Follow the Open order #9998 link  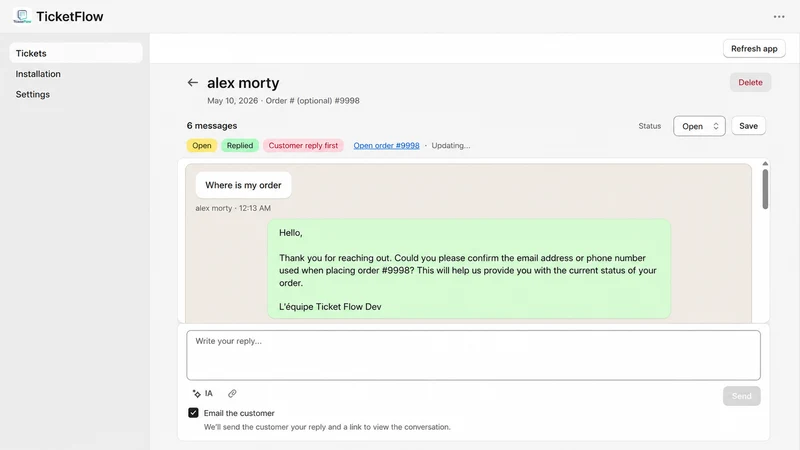[x=386, y=145]
